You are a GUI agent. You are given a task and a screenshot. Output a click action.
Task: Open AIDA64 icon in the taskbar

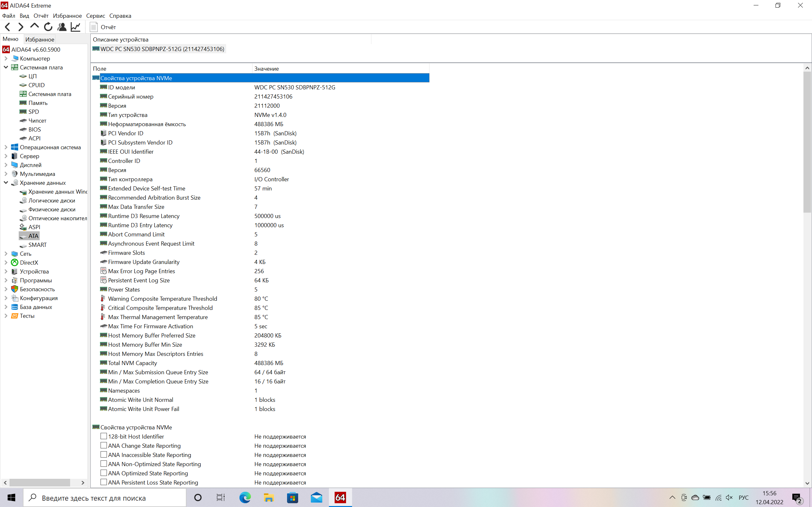tap(340, 497)
